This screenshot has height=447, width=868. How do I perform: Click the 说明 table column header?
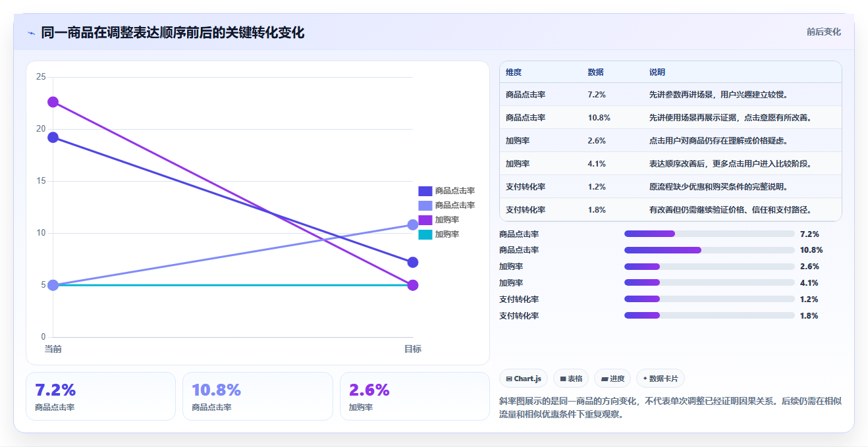tap(657, 72)
